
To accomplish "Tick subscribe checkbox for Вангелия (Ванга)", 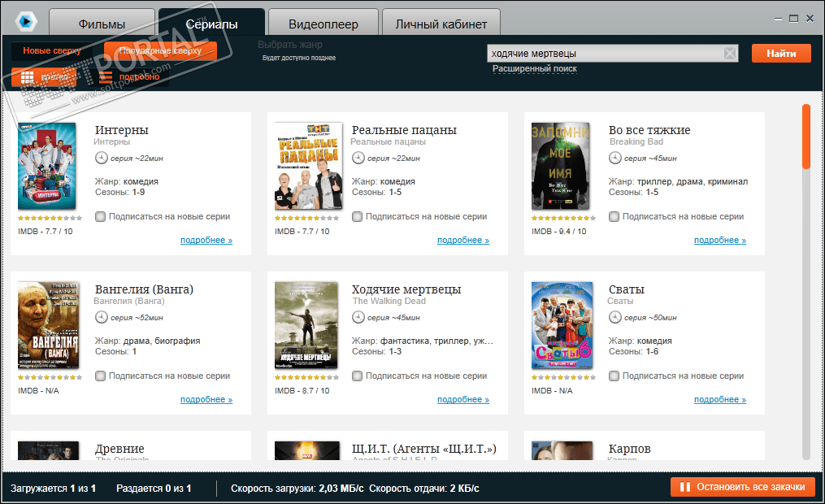I will 100,376.
